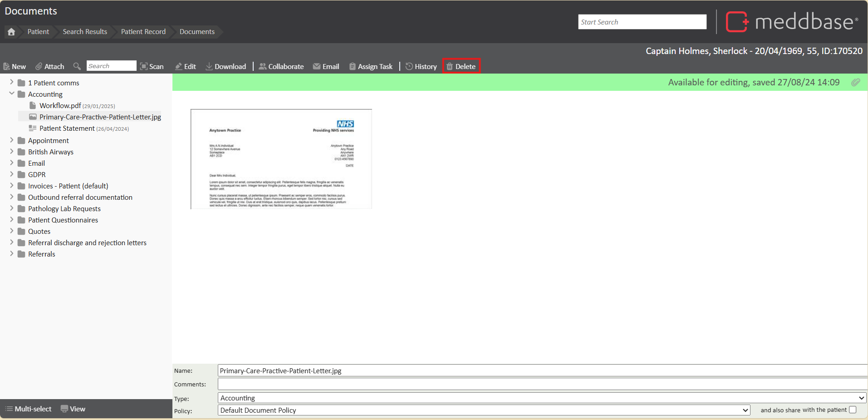This screenshot has width=868, height=420.
Task: Email the selected document
Action: point(326,66)
